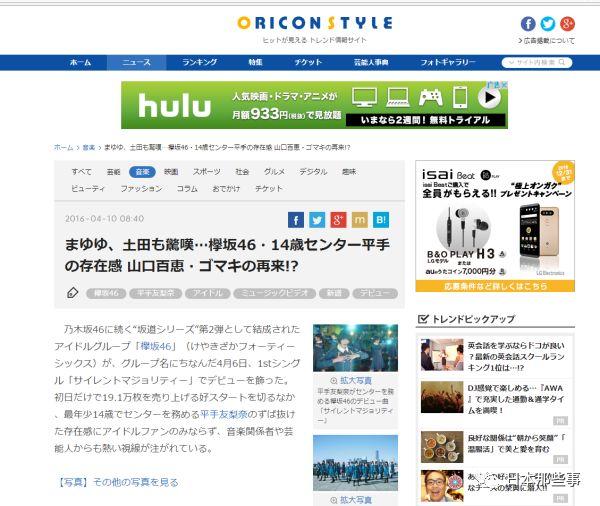Click the ORICON STYLE logo
Image resolution: width=600 pixels, height=506 pixels.
click(x=315, y=23)
